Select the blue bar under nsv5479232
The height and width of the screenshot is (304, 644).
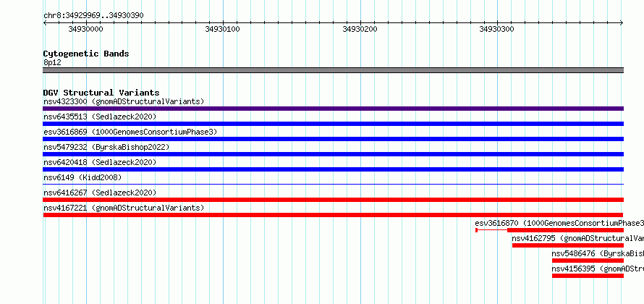333,154
